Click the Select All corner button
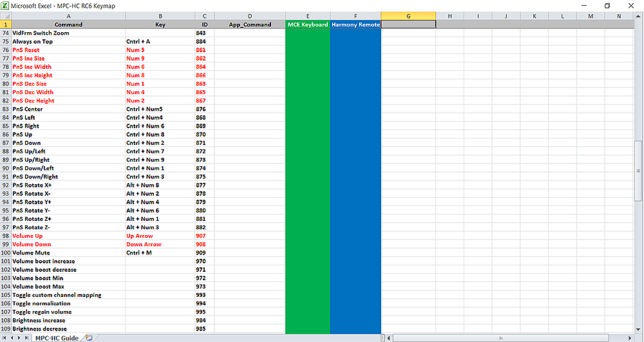The width and height of the screenshot is (644, 342). pyautogui.click(x=5, y=16)
